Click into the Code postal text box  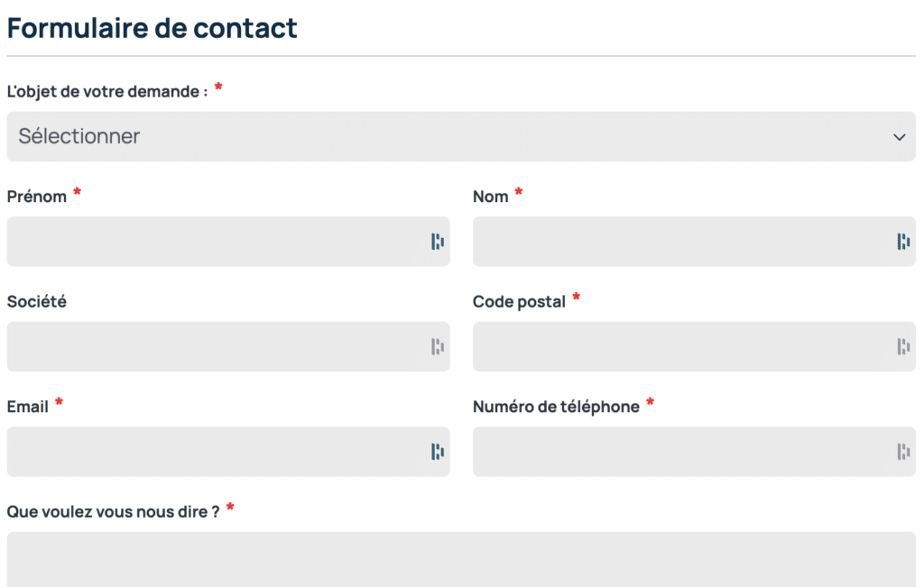(681, 346)
